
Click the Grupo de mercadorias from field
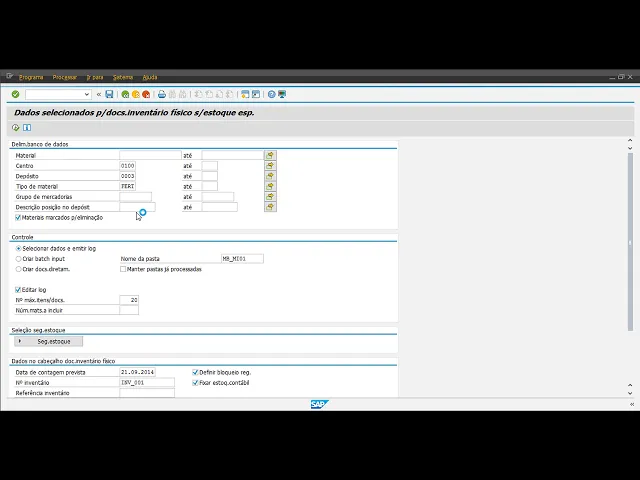point(136,197)
